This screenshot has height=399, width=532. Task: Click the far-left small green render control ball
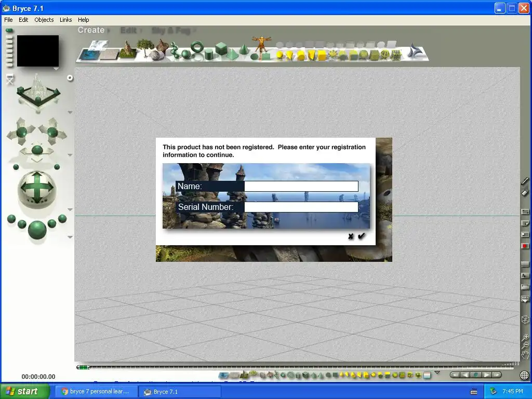[x=11, y=219]
